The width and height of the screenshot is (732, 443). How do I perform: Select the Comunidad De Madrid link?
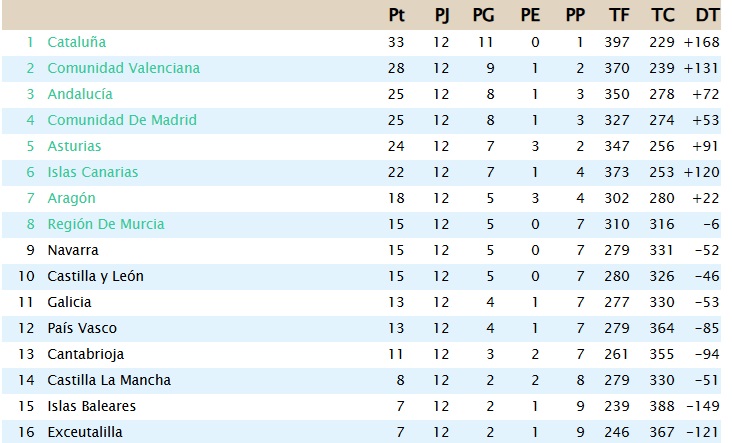point(122,120)
